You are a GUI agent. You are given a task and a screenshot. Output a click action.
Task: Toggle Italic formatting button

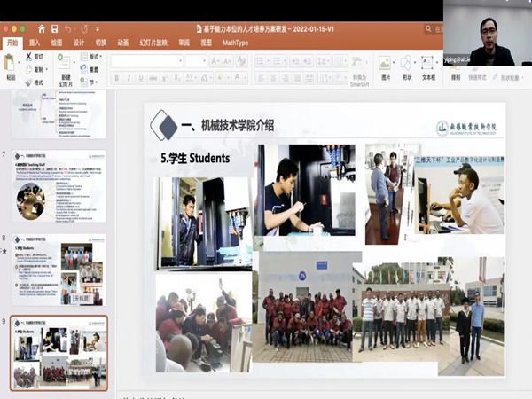(x=129, y=78)
